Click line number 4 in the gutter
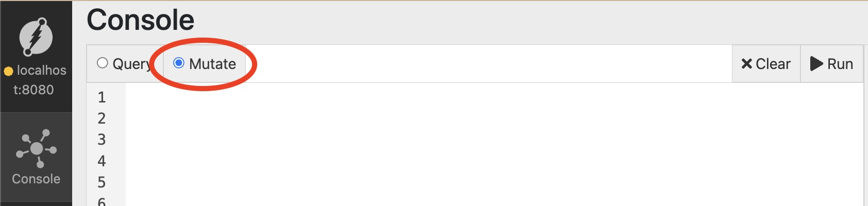Image resolution: width=868 pixels, height=206 pixels. coord(102,161)
